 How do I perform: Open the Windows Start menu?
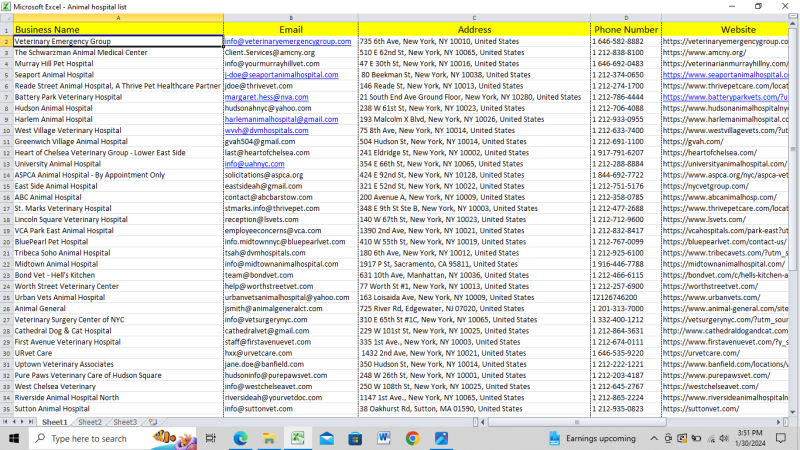tap(14, 438)
